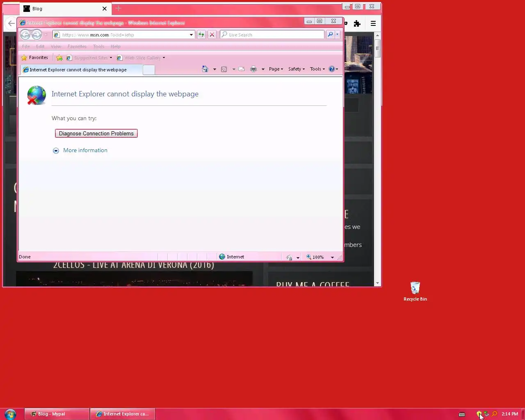Open the Tools menu in menu bar

[x=98, y=46]
